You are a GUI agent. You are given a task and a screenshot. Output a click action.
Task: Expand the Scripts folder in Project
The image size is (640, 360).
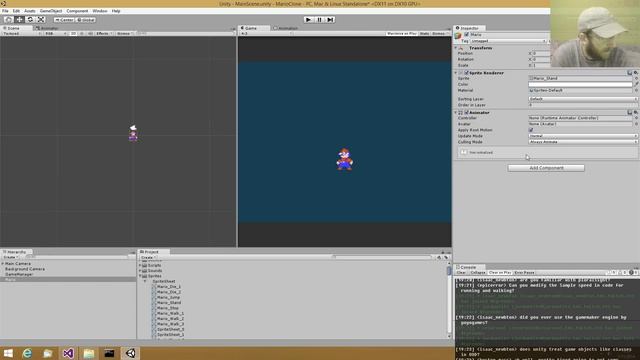tap(140, 266)
